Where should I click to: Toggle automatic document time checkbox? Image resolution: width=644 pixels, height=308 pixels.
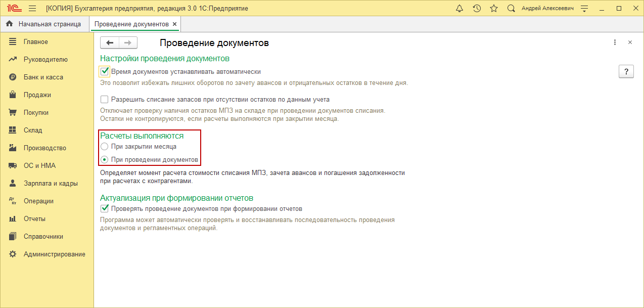(x=105, y=72)
